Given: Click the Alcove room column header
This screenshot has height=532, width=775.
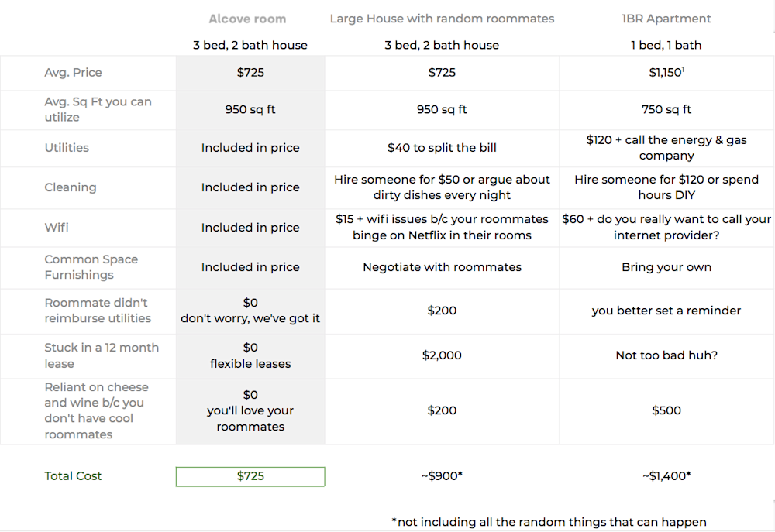Looking at the screenshot, I should (x=247, y=19).
